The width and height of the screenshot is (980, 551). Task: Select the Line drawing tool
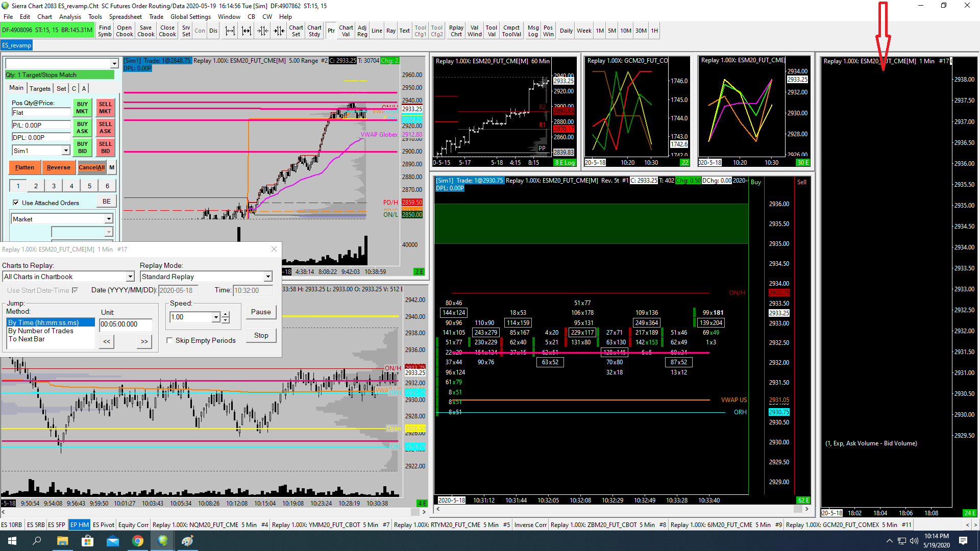(377, 31)
